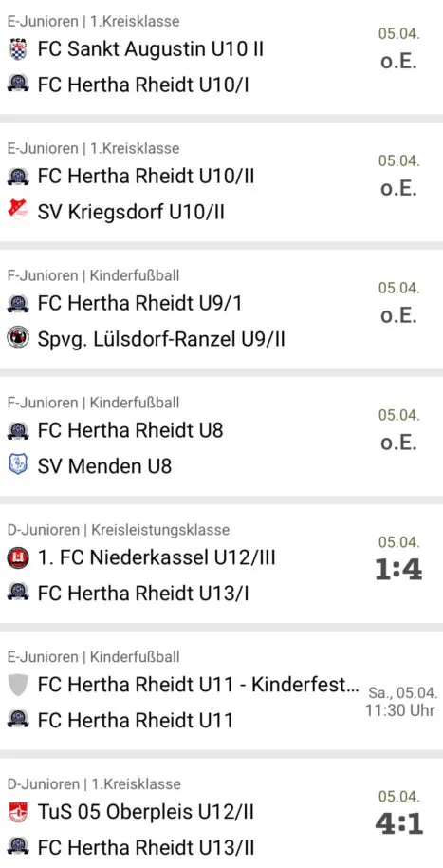Image resolution: width=443 pixels, height=868 pixels.
Task: Click the SV Menden blue shield logo
Action: (x=18, y=465)
